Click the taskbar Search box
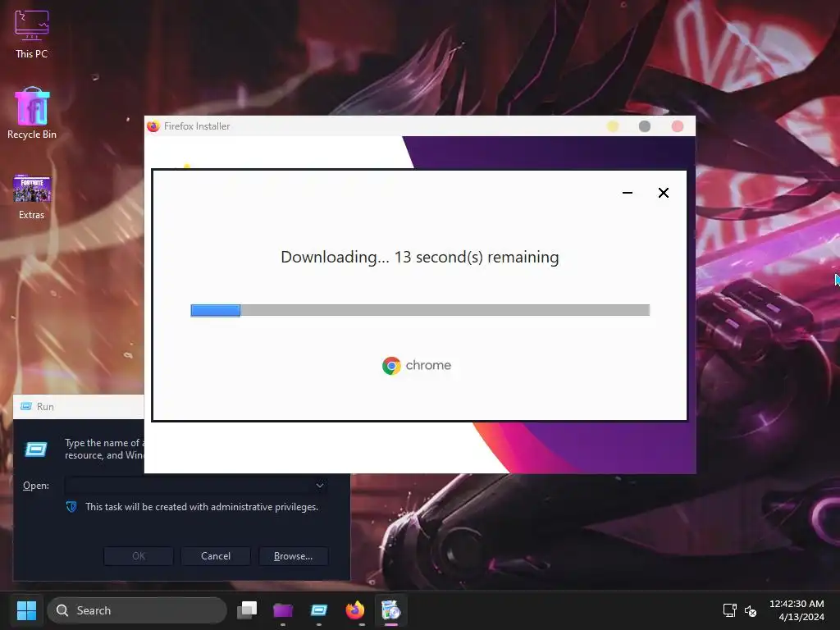The width and height of the screenshot is (840, 630). tap(137, 610)
